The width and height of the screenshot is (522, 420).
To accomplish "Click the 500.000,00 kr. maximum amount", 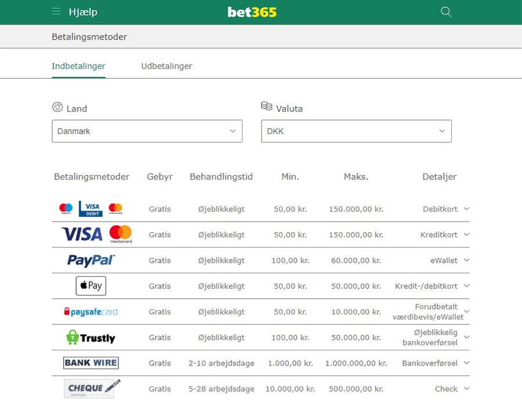I will coord(356,389).
